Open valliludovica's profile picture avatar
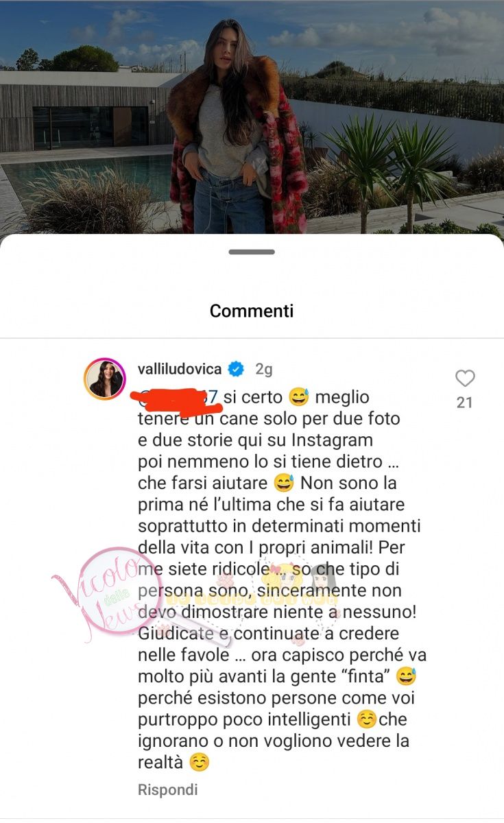504x823 pixels. tap(105, 379)
